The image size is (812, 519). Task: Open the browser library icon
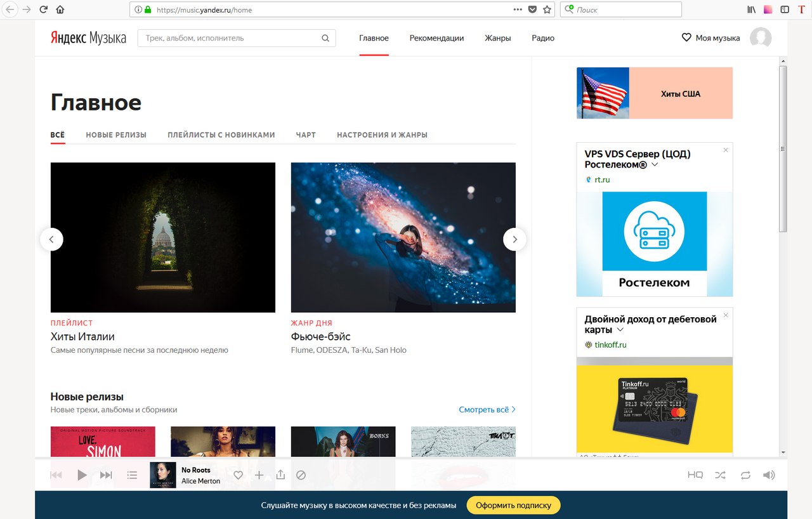pyautogui.click(x=752, y=10)
